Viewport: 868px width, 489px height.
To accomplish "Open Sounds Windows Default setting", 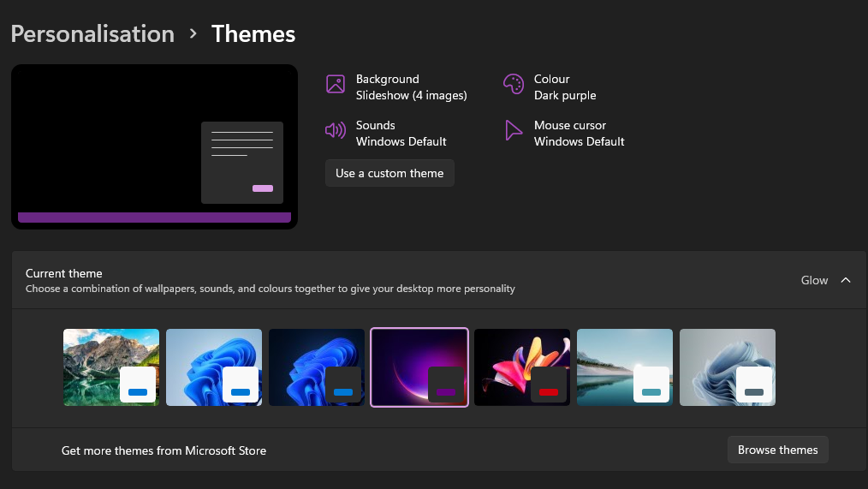I will tap(401, 134).
